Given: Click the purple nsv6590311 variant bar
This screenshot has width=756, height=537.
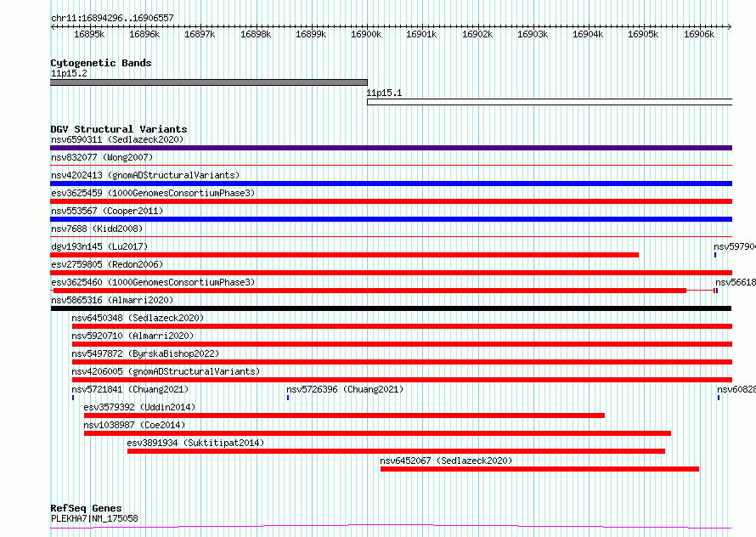Looking at the screenshot, I should tap(392, 148).
